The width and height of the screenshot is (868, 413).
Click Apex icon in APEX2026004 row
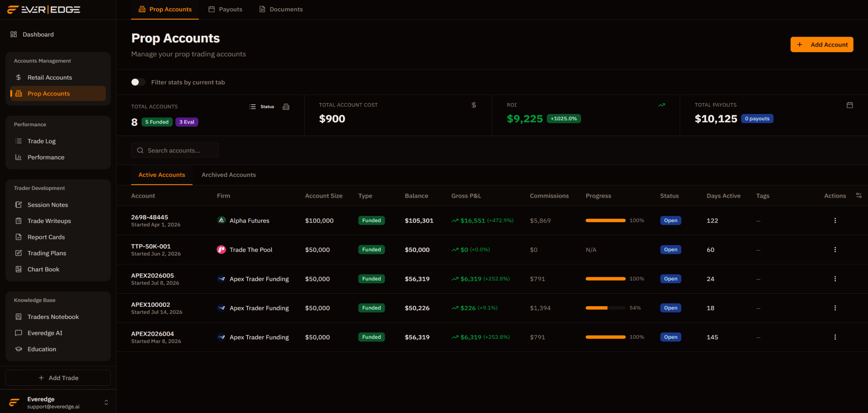(222, 337)
